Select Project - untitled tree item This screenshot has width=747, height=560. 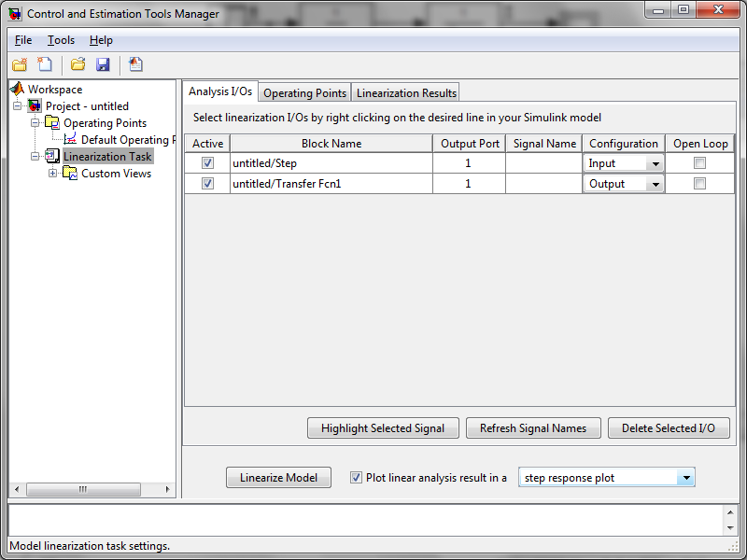coord(87,105)
